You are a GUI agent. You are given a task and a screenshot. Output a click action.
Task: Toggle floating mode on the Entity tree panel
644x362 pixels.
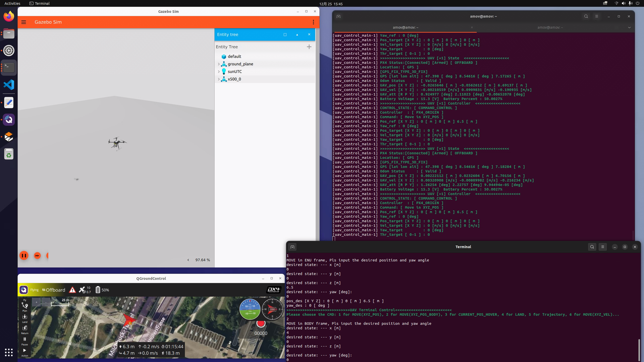tap(285, 35)
